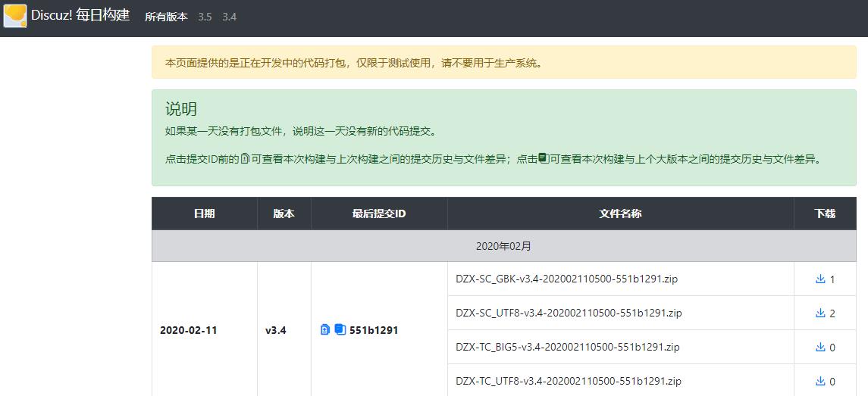This screenshot has height=396, width=868.
Task: Click the 版本 column header
Action: (x=284, y=214)
